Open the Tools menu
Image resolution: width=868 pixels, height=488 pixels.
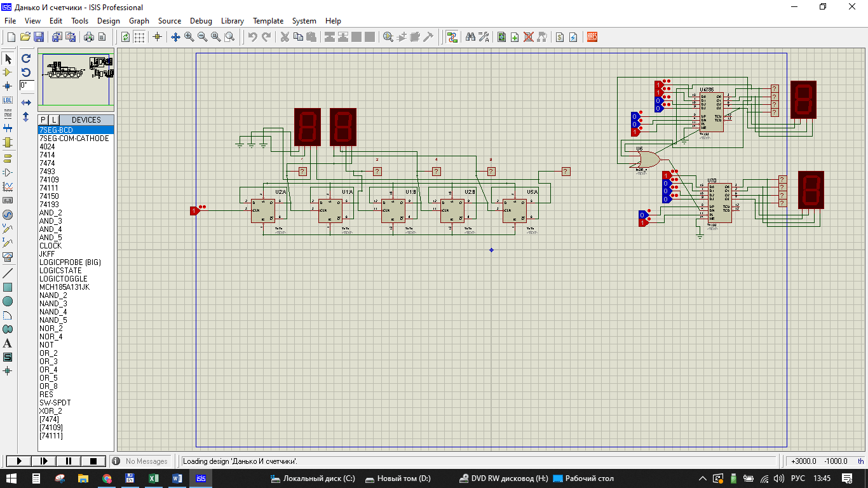79,21
